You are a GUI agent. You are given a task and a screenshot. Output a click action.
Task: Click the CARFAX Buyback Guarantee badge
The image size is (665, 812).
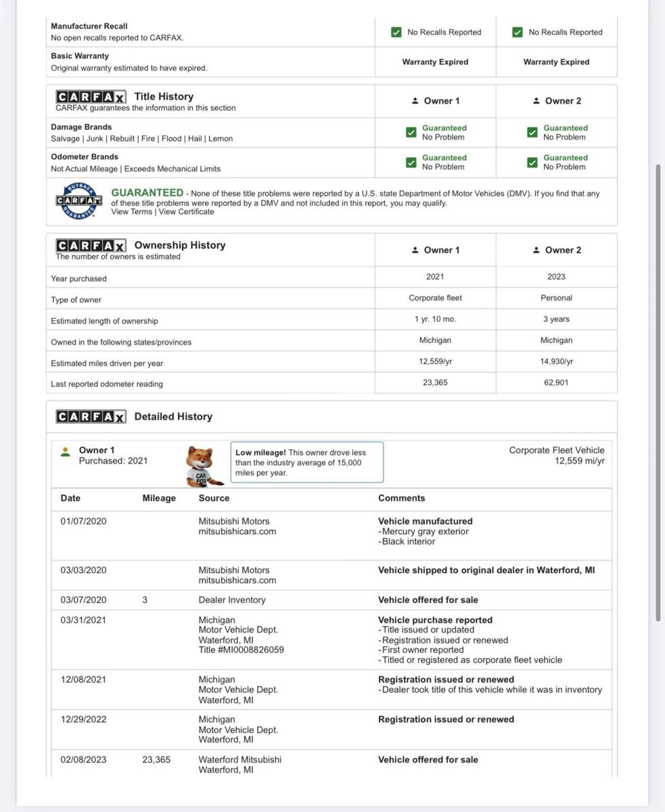(x=78, y=201)
